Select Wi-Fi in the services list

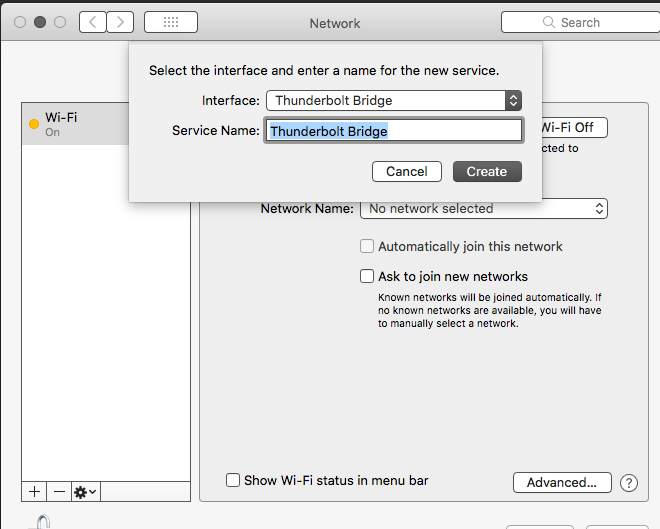[x=76, y=124]
